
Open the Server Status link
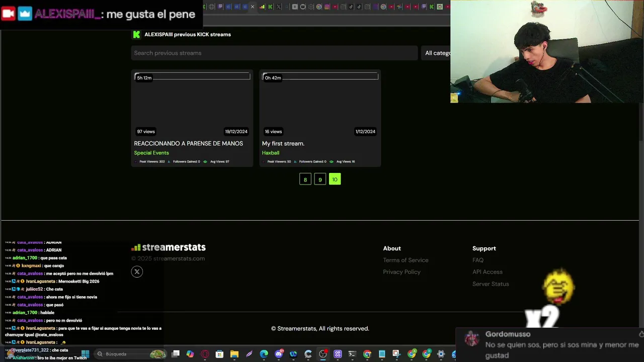pos(491,284)
